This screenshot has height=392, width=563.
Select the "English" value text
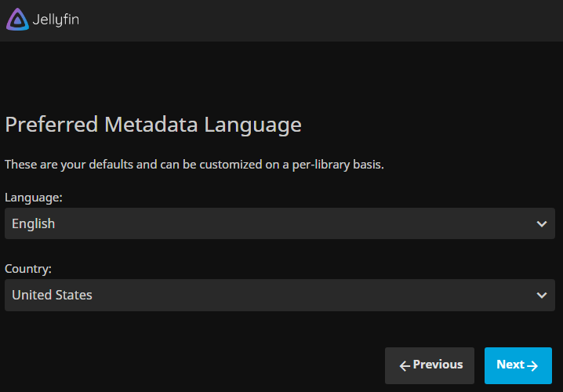[34, 223]
